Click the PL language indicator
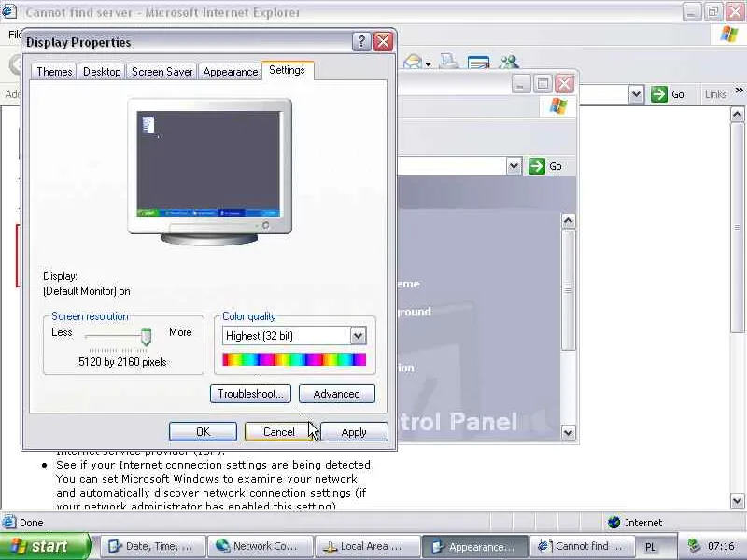 pos(650,547)
